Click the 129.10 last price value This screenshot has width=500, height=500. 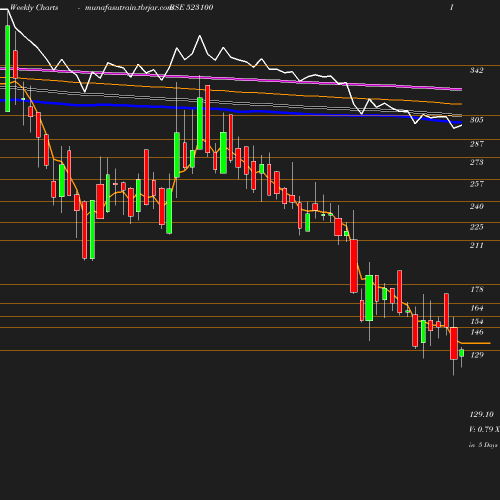point(481,414)
